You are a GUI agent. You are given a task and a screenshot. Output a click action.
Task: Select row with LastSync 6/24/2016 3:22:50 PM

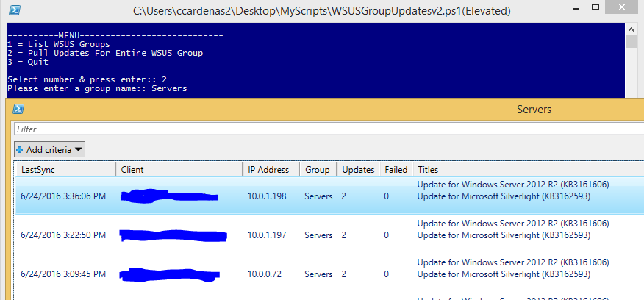tap(329, 235)
